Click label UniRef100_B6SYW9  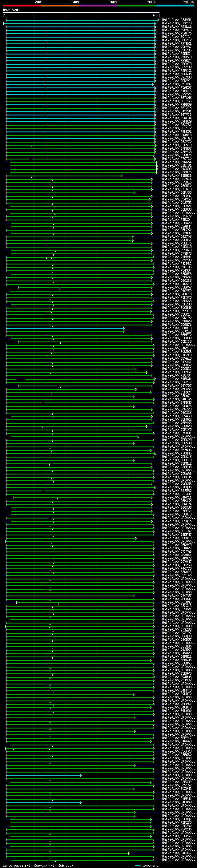pyautogui.click(x=177, y=67)
